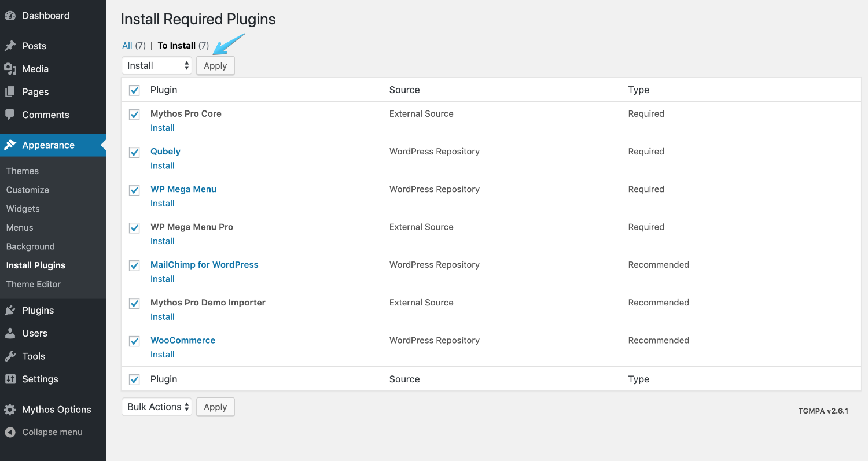This screenshot has width=868, height=461.
Task: Click Install link under WooCommerce
Action: pos(163,355)
